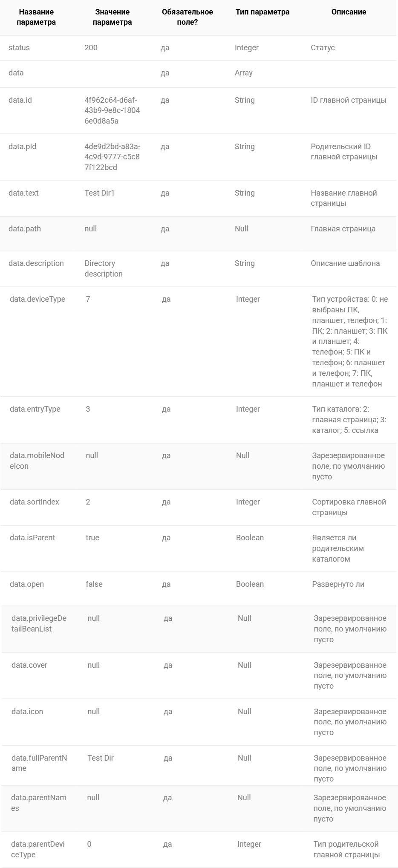Screen dimensions: 398x868
Task: Select the data.entryType parameter name
Action: point(35,409)
